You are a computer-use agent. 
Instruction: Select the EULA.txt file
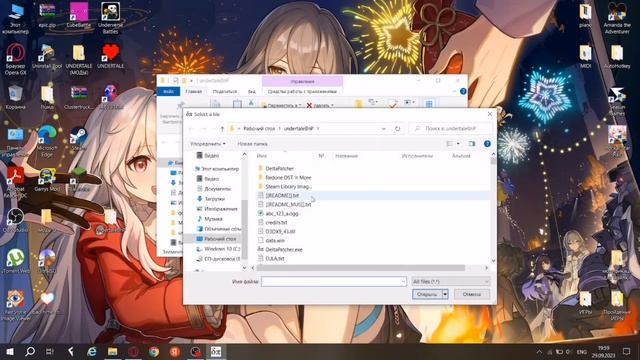pyautogui.click(x=271, y=258)
